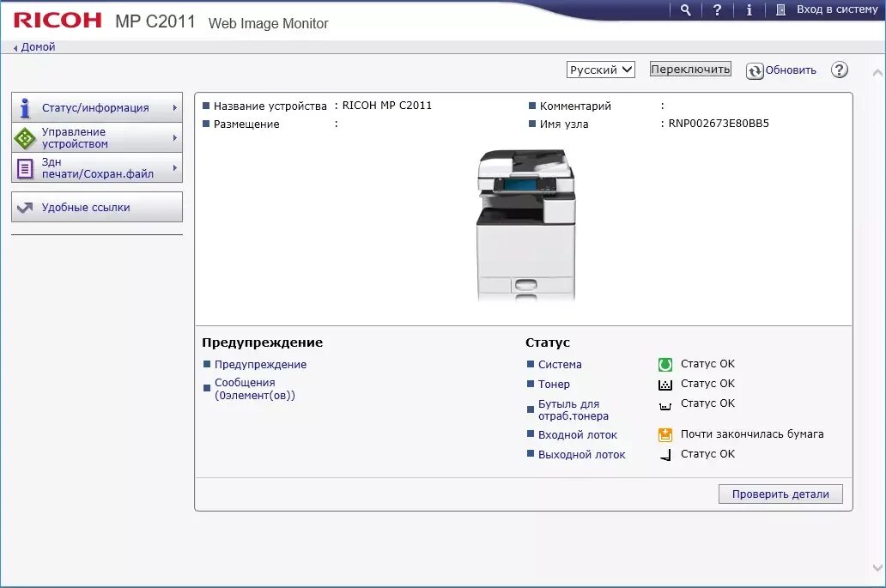Click the orange paper tray warning icon

[x=665, y=434]
